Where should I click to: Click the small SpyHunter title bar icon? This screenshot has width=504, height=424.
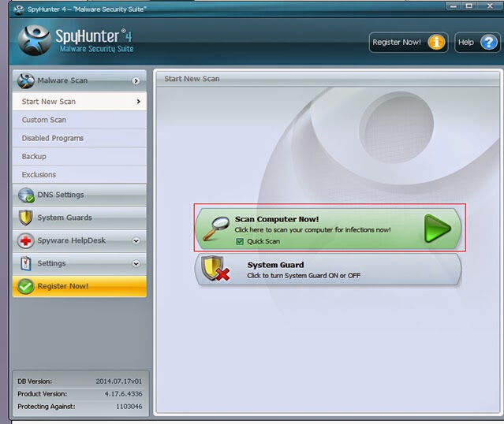[19, 9]
